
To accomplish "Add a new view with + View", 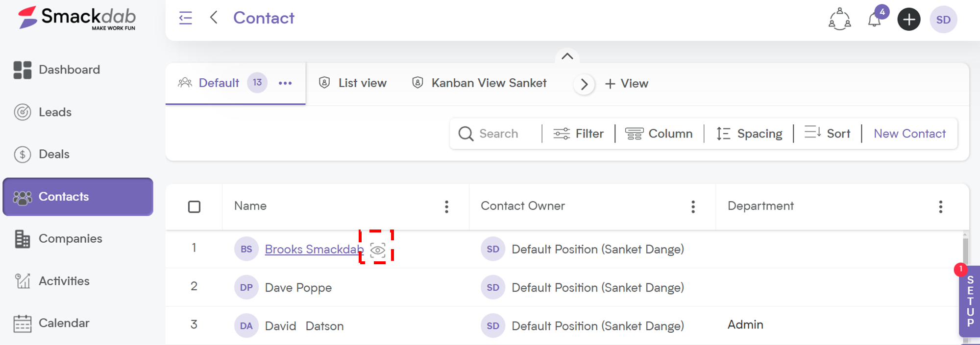I will [x=627, y=84].
